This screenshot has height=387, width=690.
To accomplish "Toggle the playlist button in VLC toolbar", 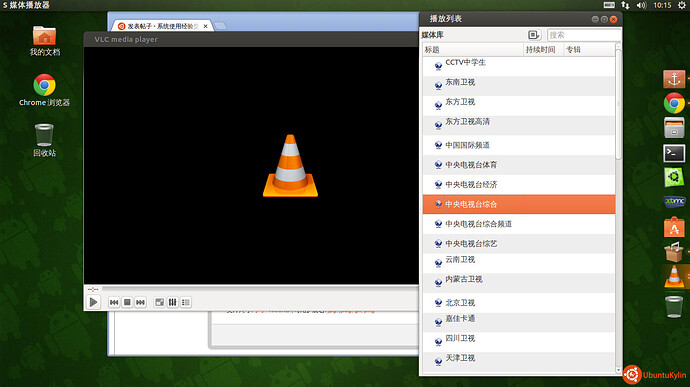I will point(186,302).
